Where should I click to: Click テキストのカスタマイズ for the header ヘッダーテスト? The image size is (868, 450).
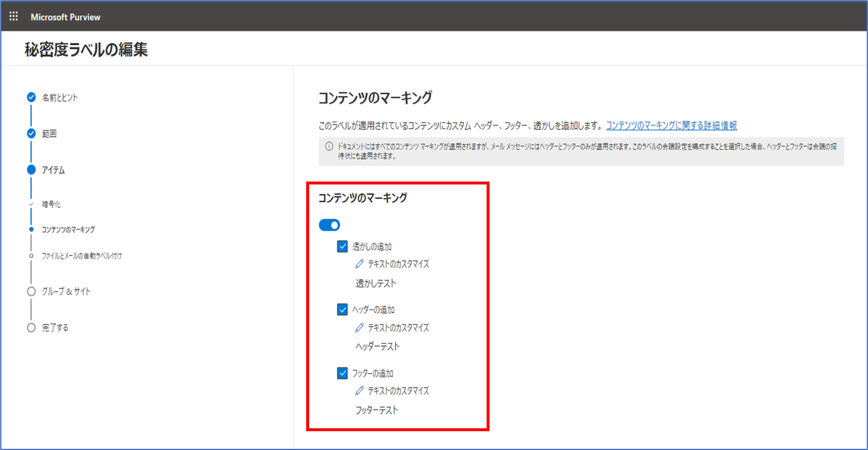[398, 328]
